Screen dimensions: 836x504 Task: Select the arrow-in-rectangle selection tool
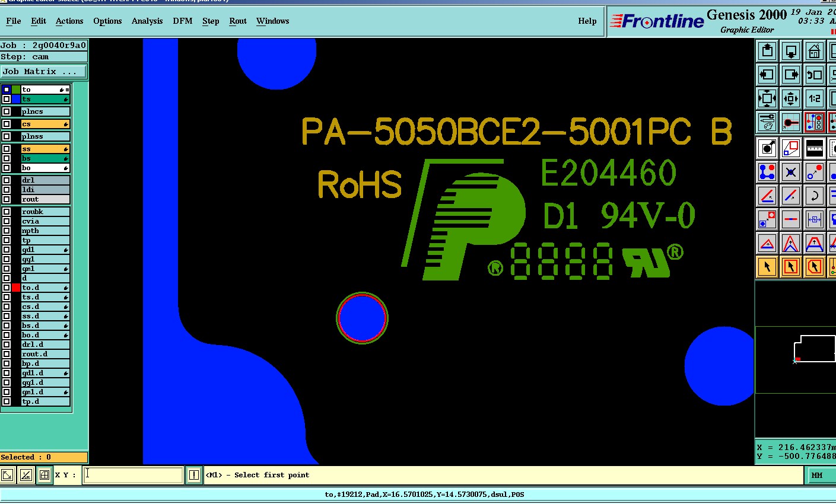[791, 267]
